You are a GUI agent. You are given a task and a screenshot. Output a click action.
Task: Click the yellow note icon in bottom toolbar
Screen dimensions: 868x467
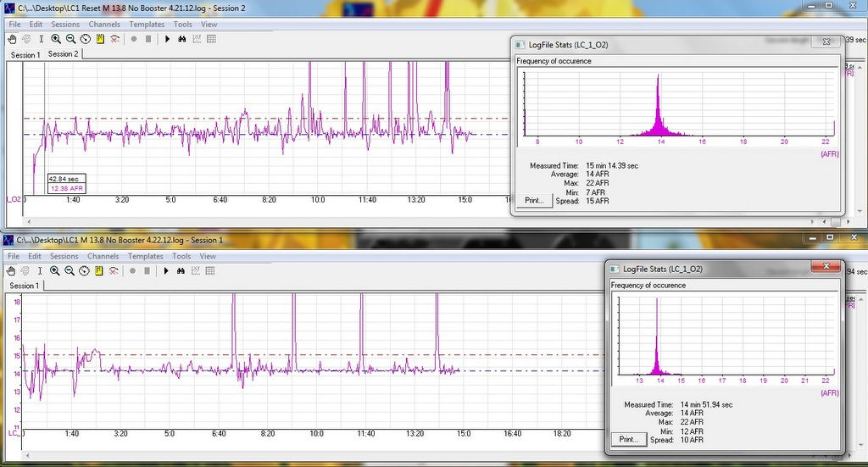click(100, 270)
